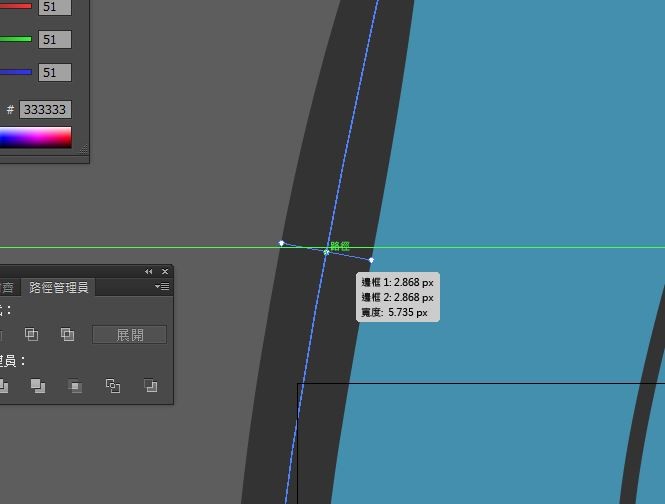Click the hex color field 333333

[x=45, y=109]
